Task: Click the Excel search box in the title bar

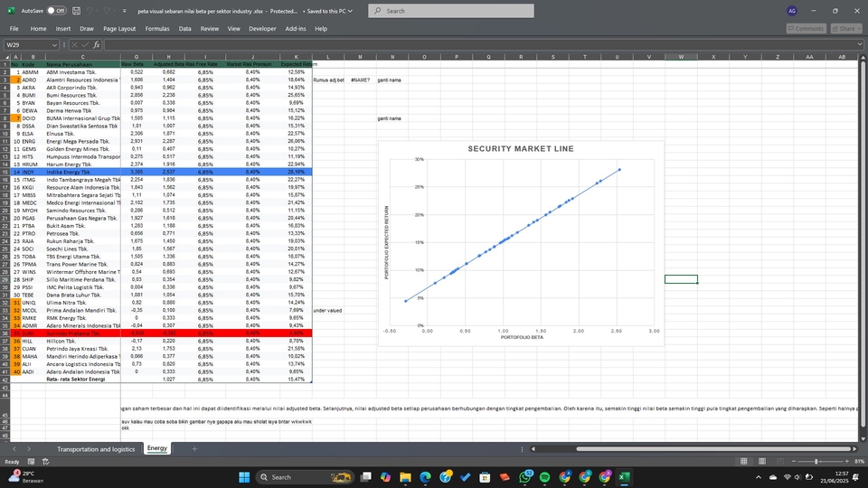Action: [451, 11]
